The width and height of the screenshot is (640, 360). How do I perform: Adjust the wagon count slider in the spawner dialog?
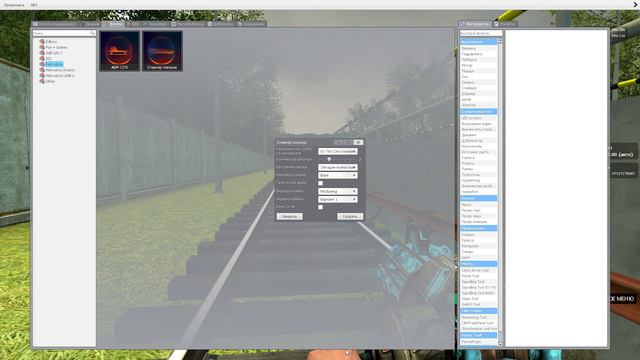tap(329, 160)
